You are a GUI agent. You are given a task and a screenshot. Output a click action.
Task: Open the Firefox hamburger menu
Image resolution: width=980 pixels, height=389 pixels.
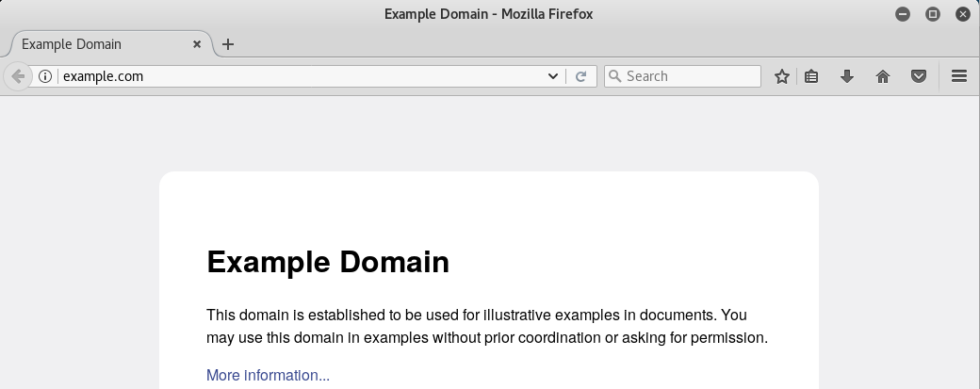[959, 76]
